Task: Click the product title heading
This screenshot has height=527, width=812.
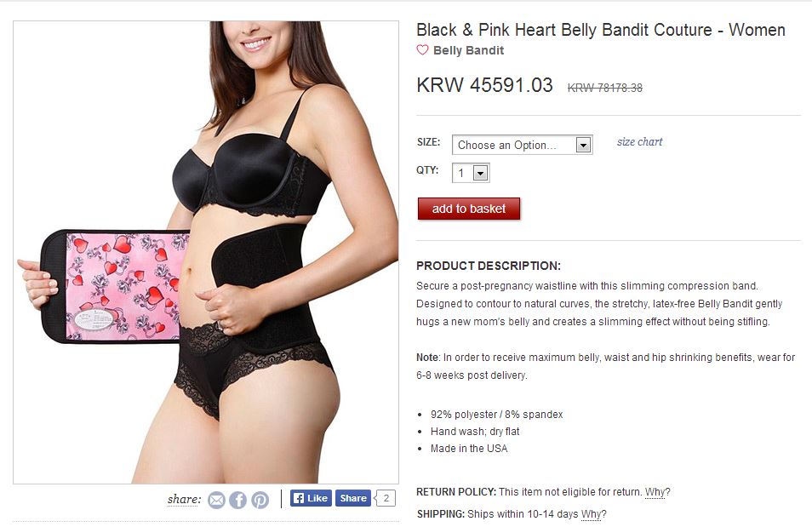Action: coord(601,30)
